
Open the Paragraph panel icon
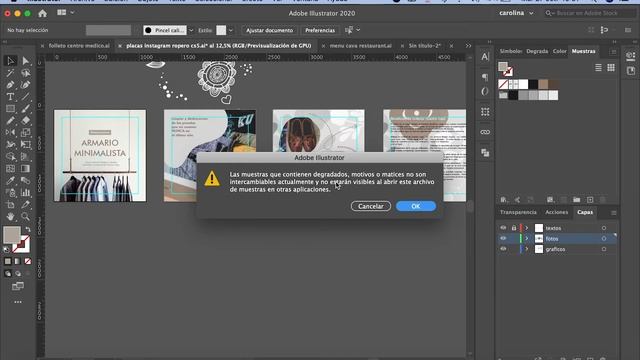485,77
